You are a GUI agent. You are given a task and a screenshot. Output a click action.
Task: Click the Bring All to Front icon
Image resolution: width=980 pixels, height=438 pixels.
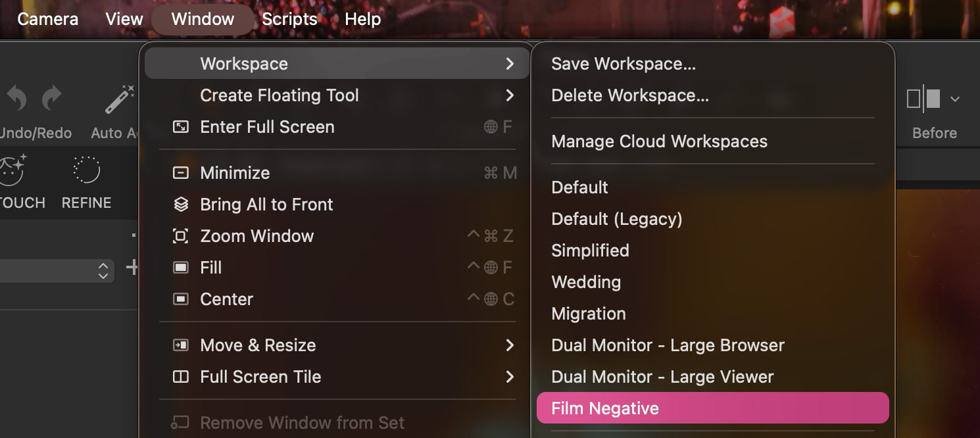180,205
